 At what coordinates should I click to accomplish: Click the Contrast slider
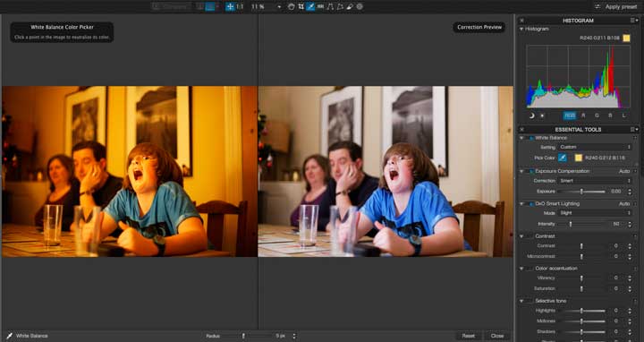pos(581,246)
